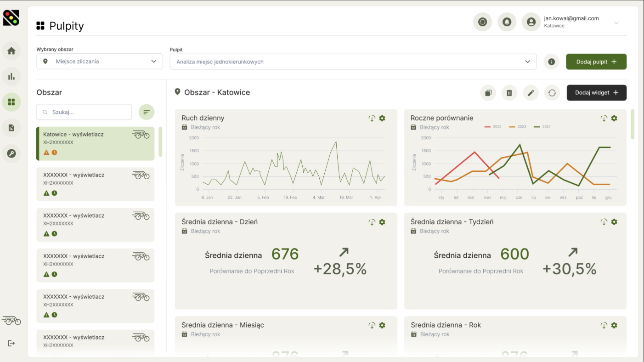Click the Dodaj pulpit button
Viewport: 644px width, 362px height.
point(596,61)
